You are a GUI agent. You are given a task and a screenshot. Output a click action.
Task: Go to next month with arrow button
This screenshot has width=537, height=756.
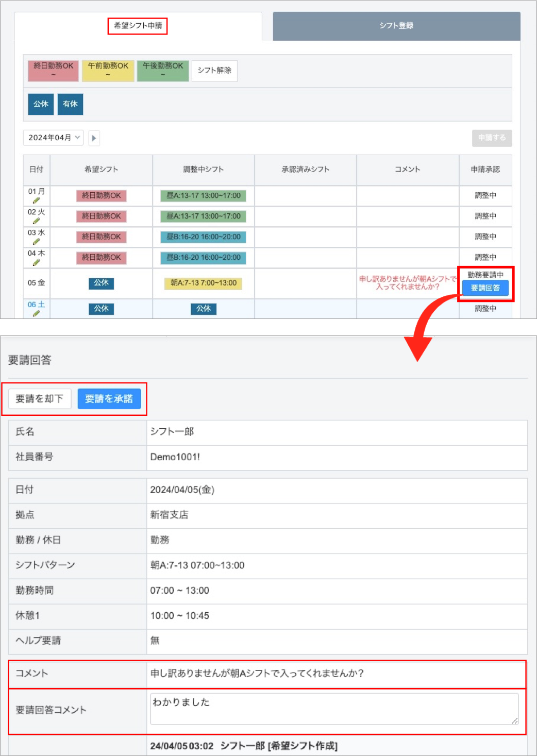tap(94, 138)
